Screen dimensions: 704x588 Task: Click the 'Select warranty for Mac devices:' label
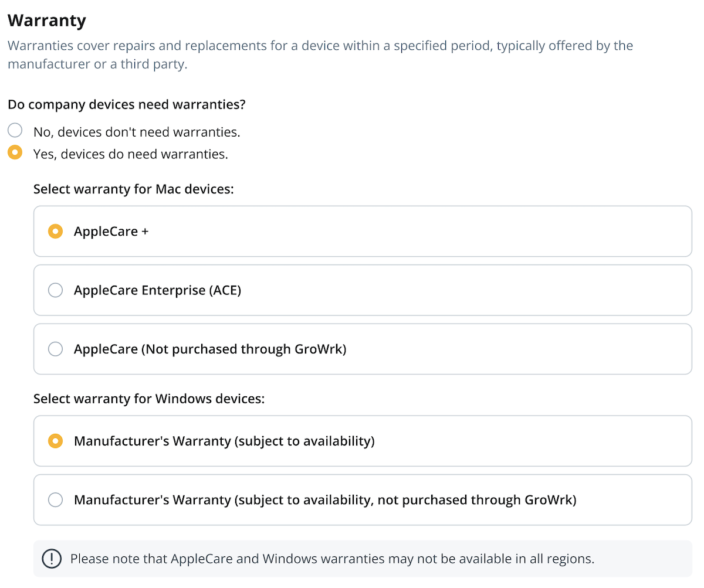point(134,189)
